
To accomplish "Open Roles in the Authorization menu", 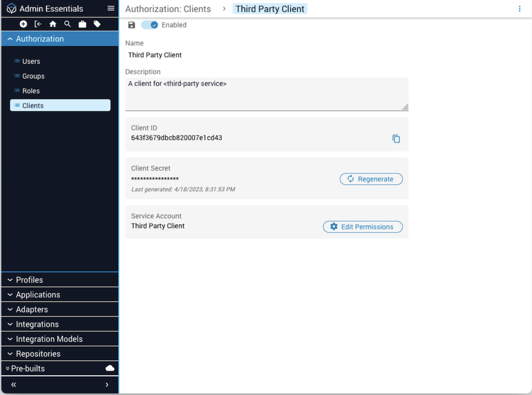I will click(x=31, y=91).
